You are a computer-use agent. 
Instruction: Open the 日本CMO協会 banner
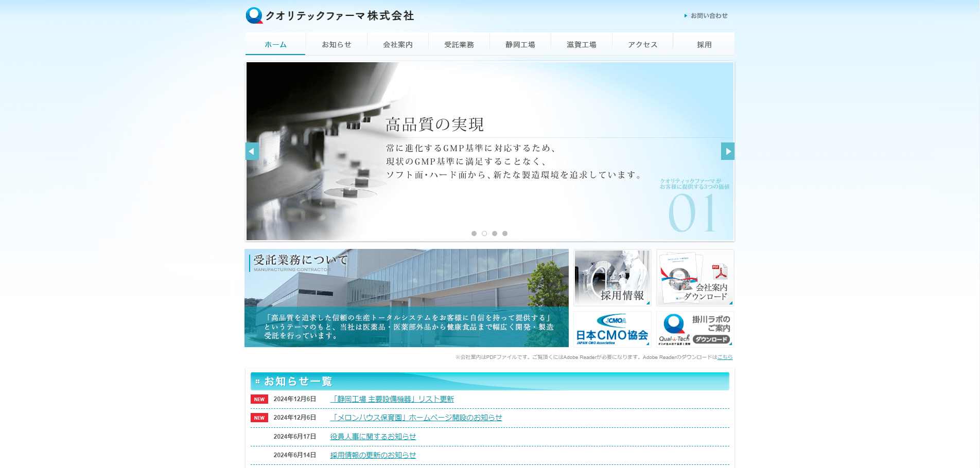612,329
